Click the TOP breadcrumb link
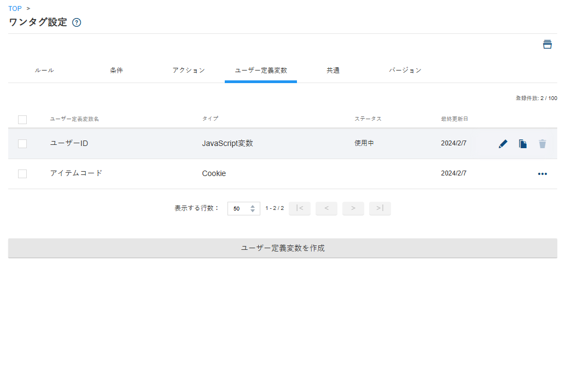The width and height of the screenshot is (566, 392). coord(15,8)
